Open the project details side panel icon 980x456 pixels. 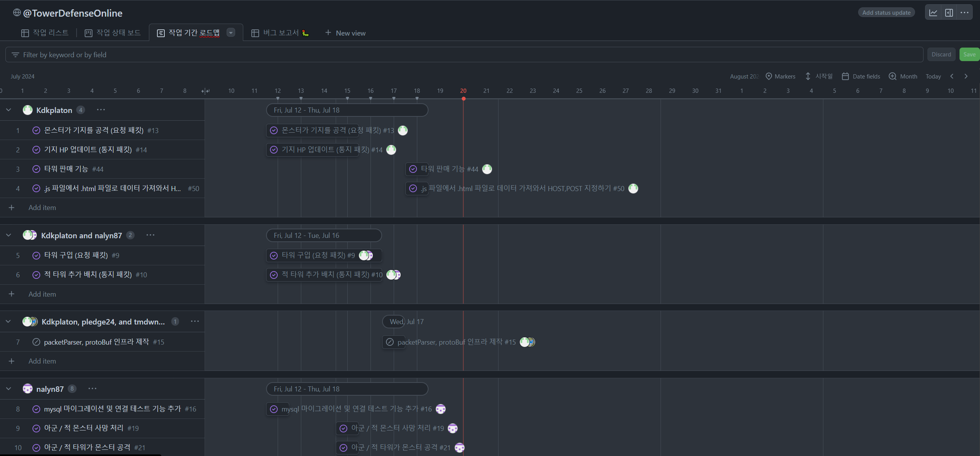949,13
